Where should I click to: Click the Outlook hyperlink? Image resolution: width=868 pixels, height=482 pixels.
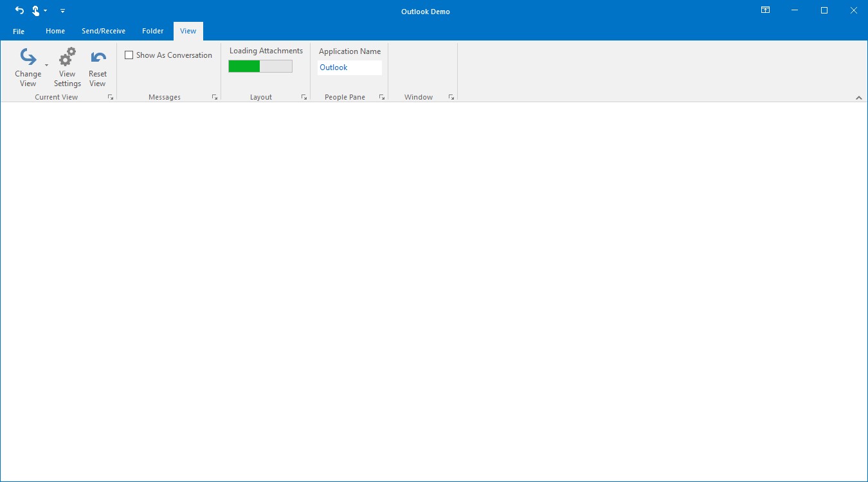[333, 67]
